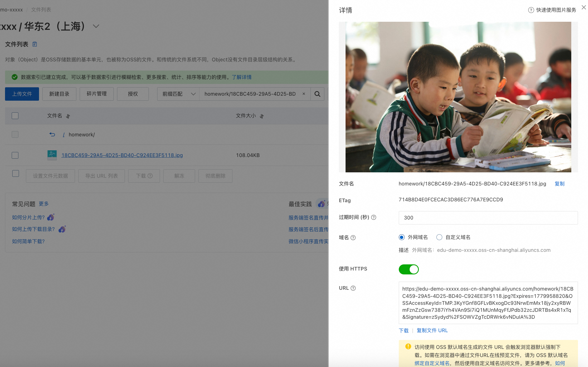Viewport: 588px width, 367px height.
Task: Open the 前缀匹配 dropdown
Action: click(x=178, y=94)
